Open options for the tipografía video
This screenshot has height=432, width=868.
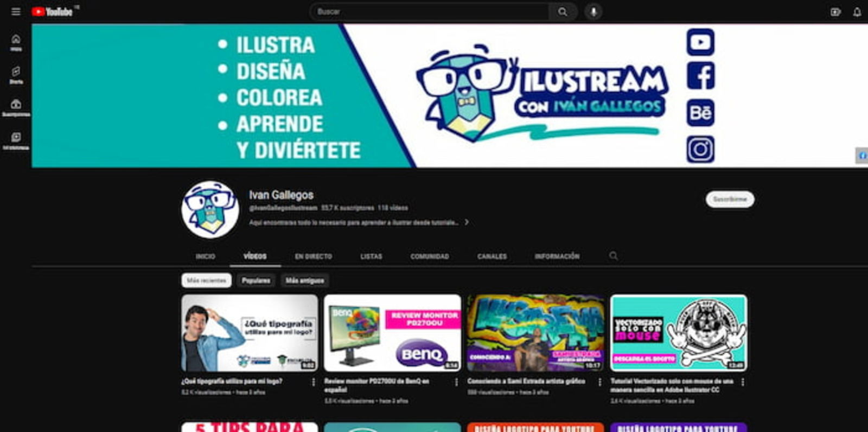point(314,382)
